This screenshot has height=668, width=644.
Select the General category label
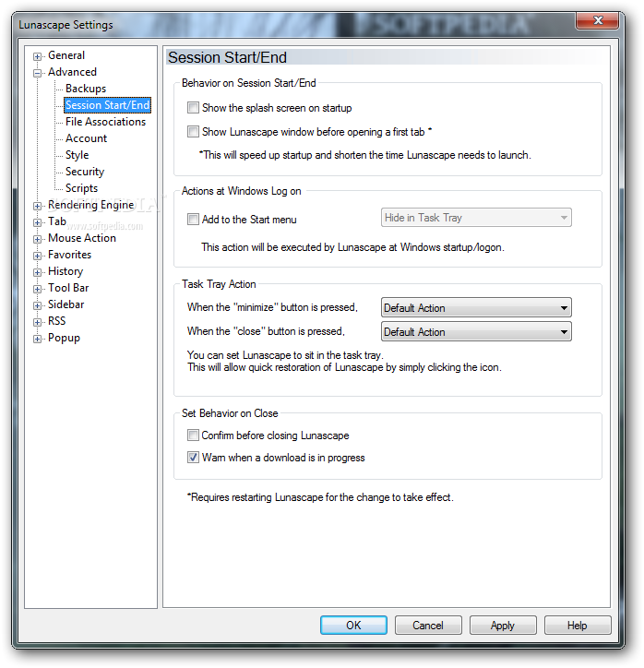pyautogui.click(x=66, y=55)
